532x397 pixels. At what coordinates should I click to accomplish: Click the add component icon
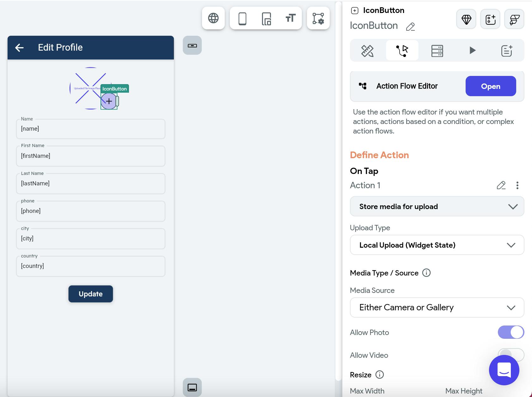pos(490,19)
